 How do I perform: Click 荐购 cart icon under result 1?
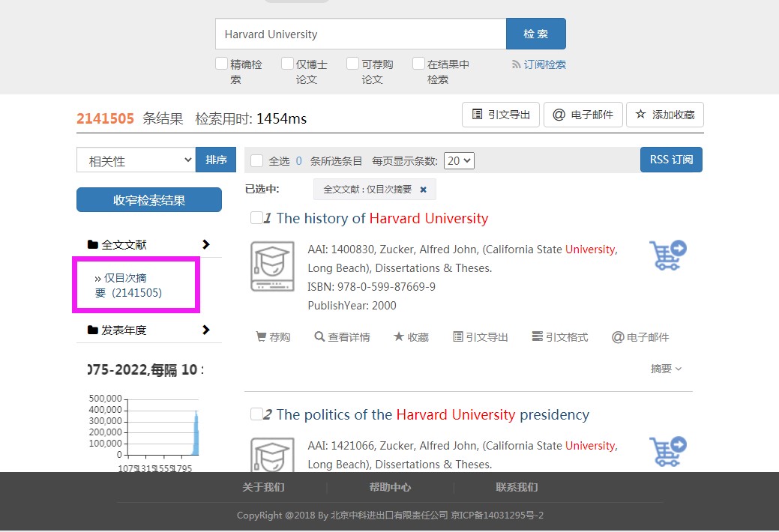pyautogui.click(x=261, y=336)
